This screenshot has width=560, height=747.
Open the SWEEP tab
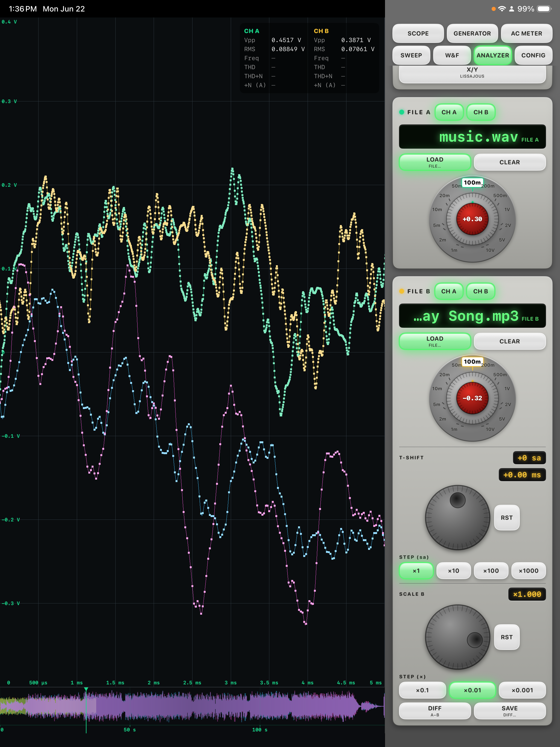click(411, 56)
